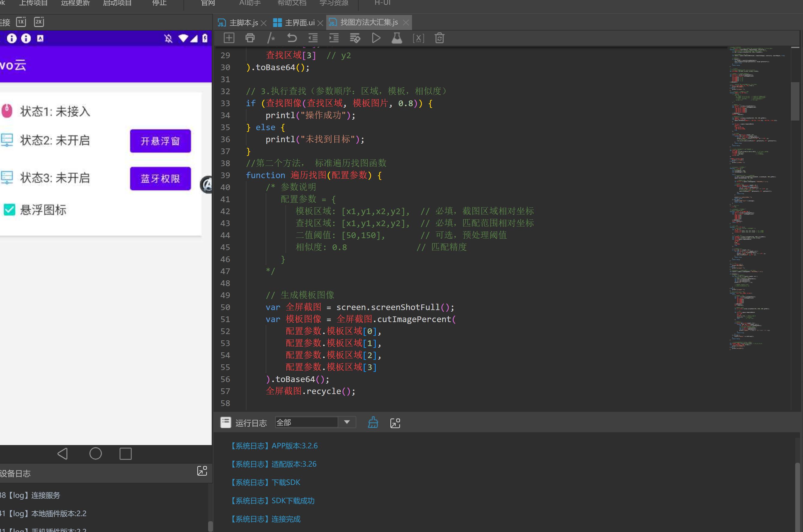Switch to the 主脚本.js tab
This screenshot has height=532, width=803.
238,23
